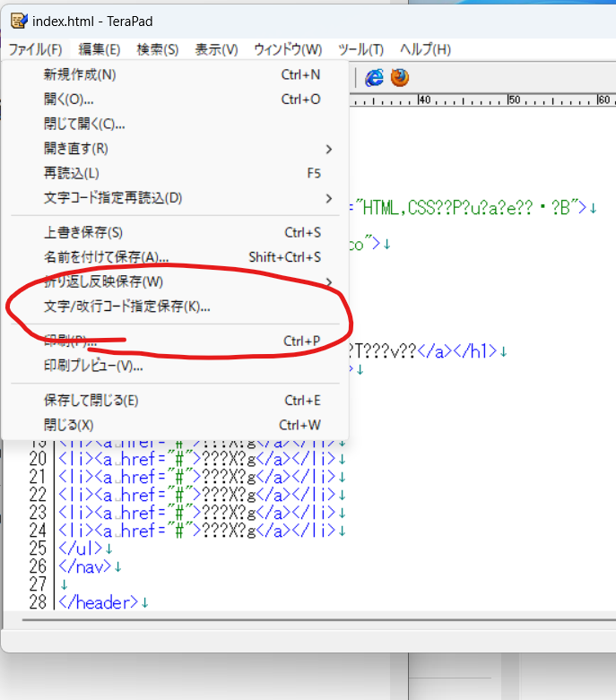Open the ヘルプ(H) menu
616x700 pixels.
pyautogui.click(x=425, y=49)
